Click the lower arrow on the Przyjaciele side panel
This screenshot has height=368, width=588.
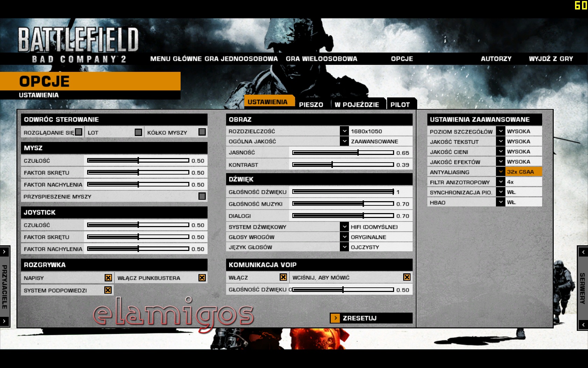pyautogui.click(x=4, y=321)
